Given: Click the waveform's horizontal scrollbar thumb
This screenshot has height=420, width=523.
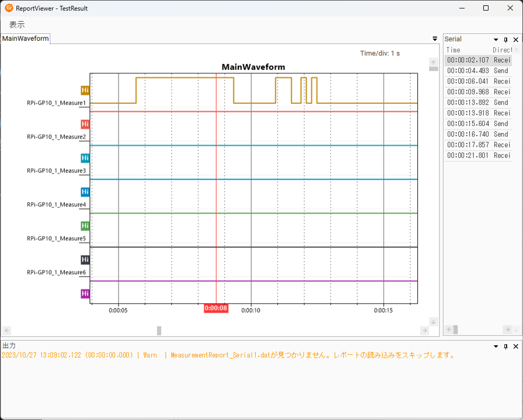Looking at the screenshot, I should (x=159, y=331).
